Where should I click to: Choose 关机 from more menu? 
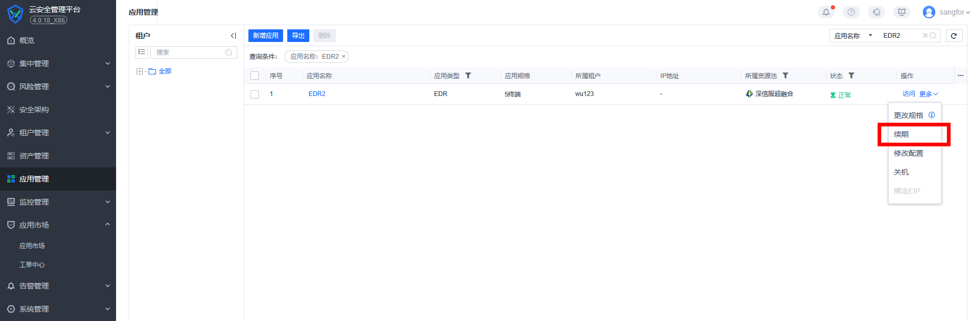(914, 172)
